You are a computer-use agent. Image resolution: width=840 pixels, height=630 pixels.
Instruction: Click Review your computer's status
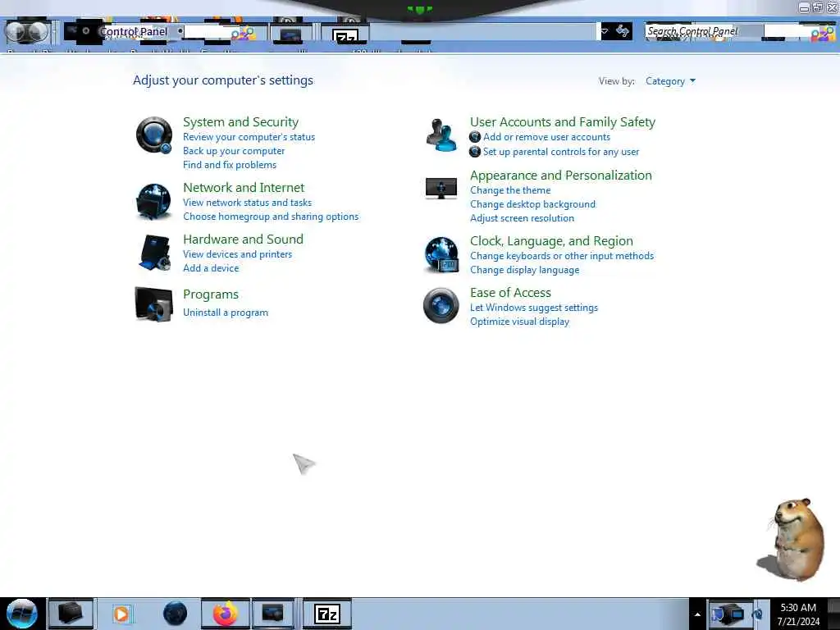point(249,137)
